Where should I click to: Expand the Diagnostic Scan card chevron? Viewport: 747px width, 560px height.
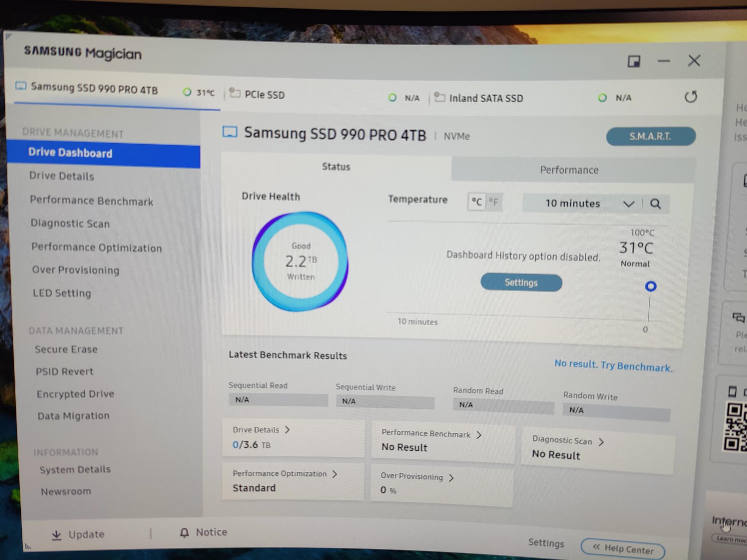[x=601, y=442]
